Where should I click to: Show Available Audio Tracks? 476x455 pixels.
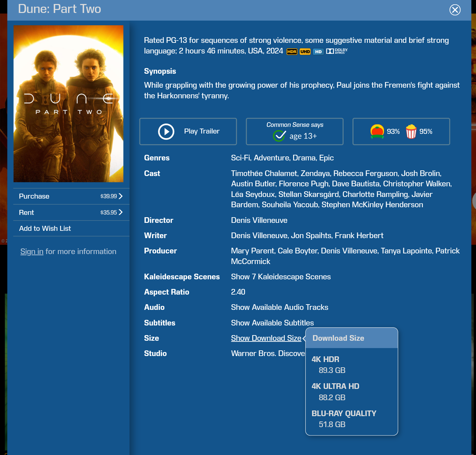coord(279,307)
